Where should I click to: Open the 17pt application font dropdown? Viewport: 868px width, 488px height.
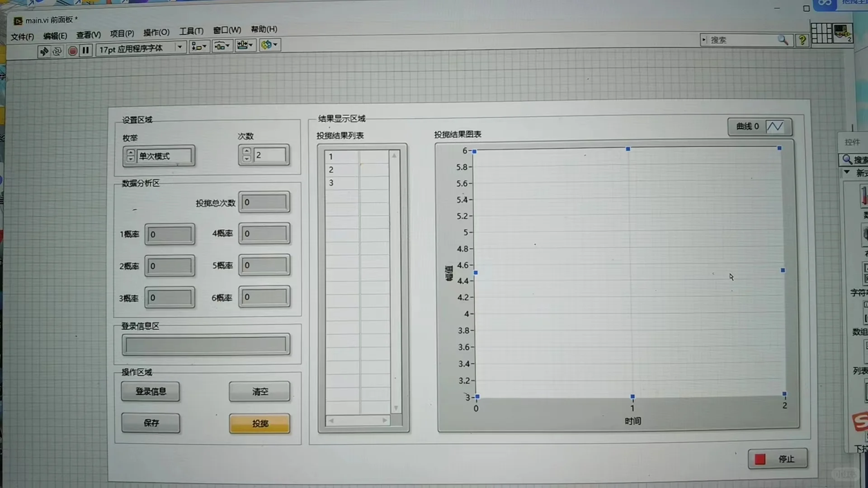tap(179, 47)
